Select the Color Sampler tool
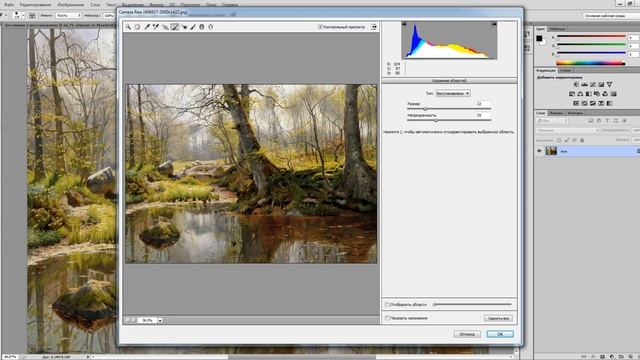Screen dimensions: 640x360 coord(156,27)
